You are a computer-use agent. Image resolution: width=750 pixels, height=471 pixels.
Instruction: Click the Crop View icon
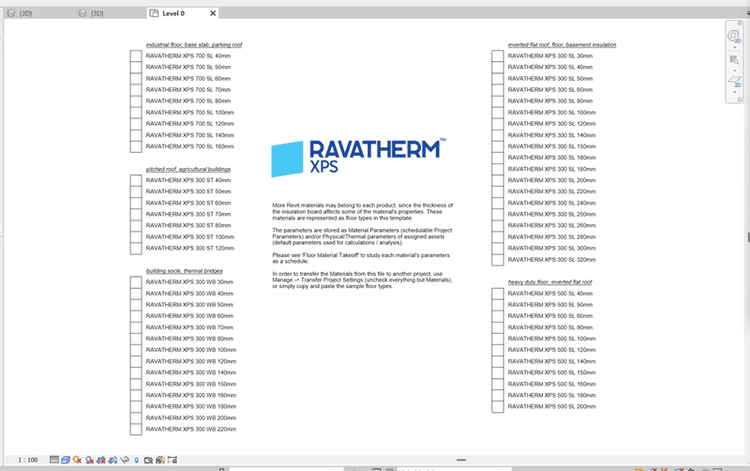[x=101, y=459]
